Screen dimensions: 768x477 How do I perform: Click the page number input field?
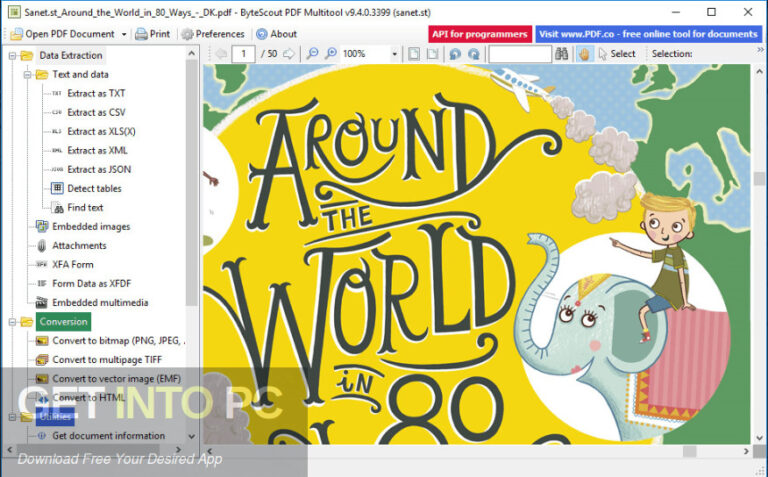pyautogui.click(x=243, y=53)
